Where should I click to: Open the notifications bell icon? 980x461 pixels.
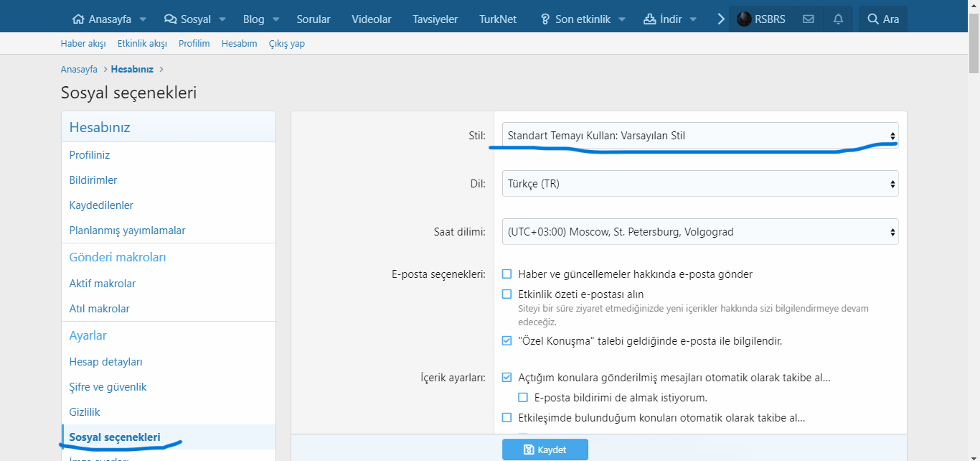click(838, 19)
